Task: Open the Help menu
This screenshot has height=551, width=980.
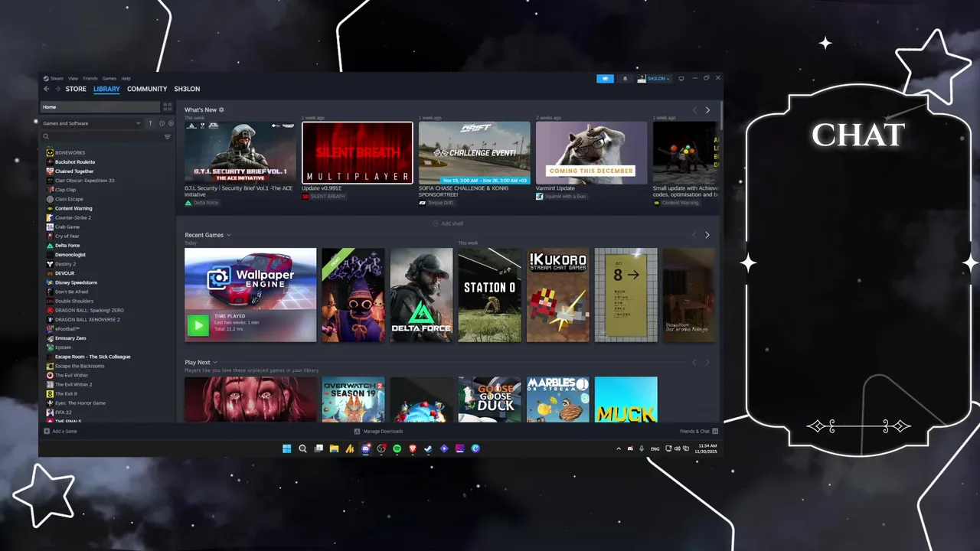Action: click(126, 78)
